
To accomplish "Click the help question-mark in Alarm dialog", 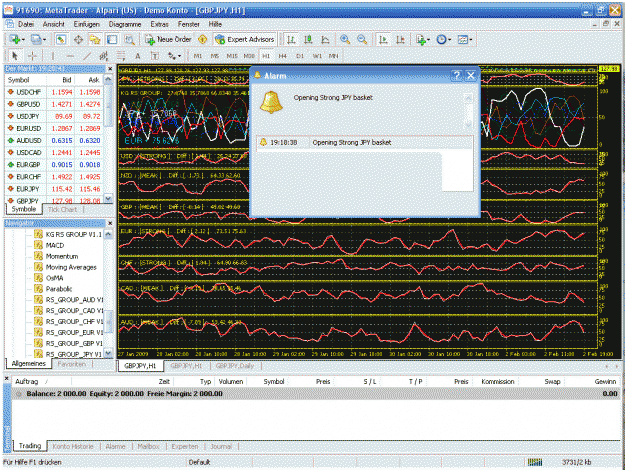I will 457,75.
